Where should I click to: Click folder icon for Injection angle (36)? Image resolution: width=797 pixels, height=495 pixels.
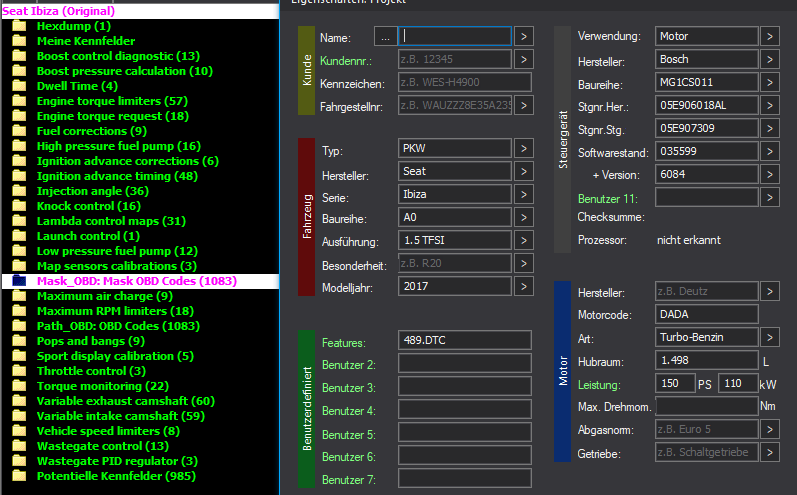19,191
